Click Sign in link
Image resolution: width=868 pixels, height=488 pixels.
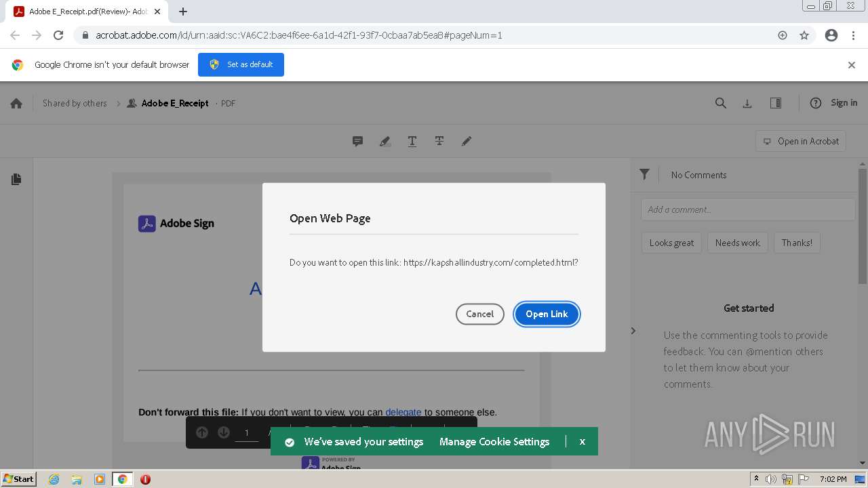pyautogui.click(x=844, y=103)
